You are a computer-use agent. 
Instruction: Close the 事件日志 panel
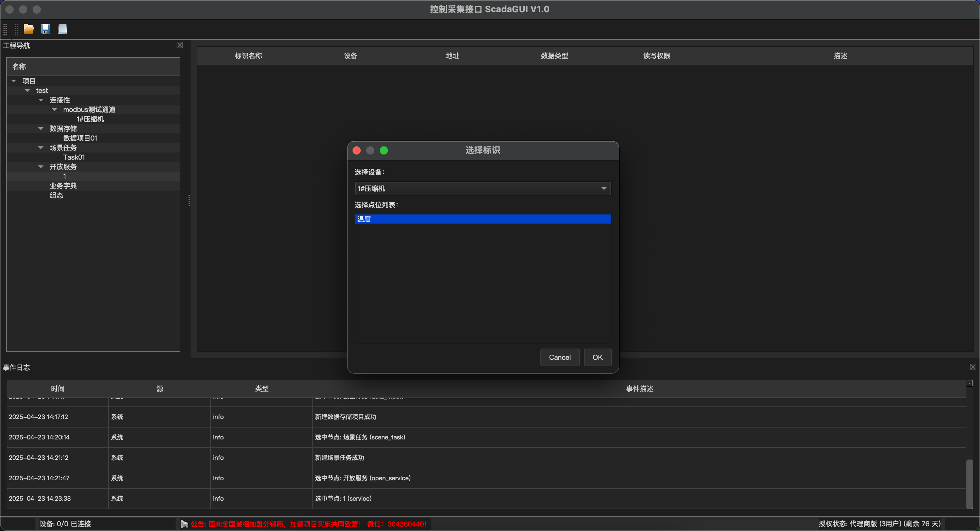(x=973, y=367)
